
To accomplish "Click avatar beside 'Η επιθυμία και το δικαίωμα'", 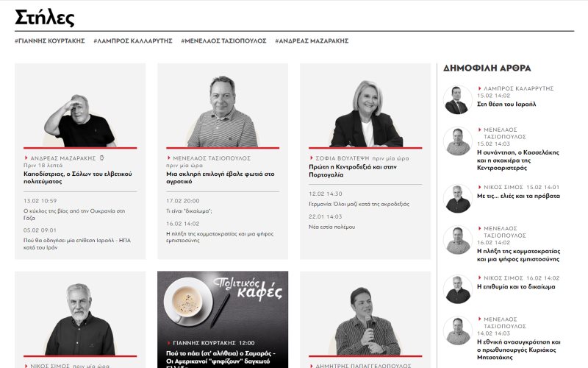I will 457,289.
